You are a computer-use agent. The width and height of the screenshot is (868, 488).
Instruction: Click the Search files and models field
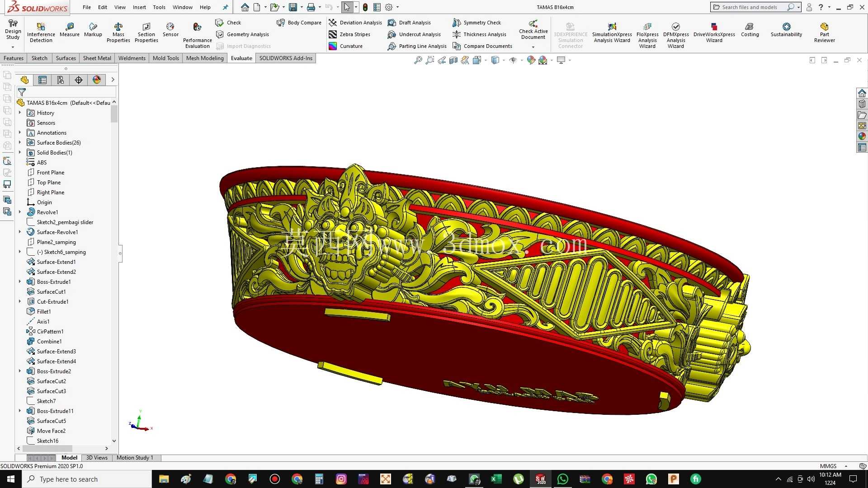tap(750, 7)
